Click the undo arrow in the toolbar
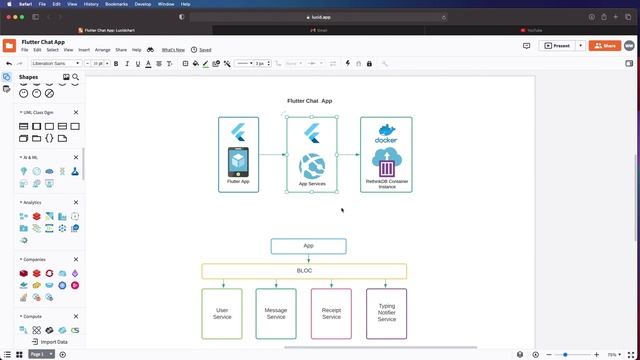This screenshot has width=640, height=360. [9, 64]
